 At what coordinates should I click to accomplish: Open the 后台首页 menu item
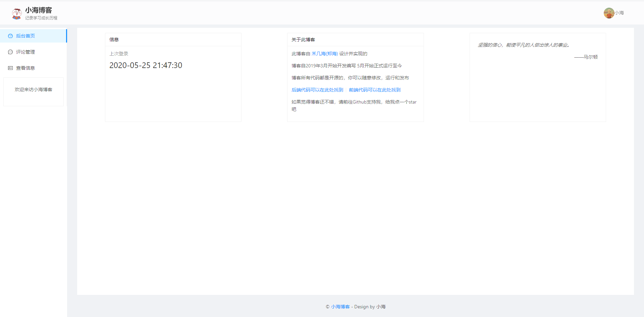[x=25, y=36]
